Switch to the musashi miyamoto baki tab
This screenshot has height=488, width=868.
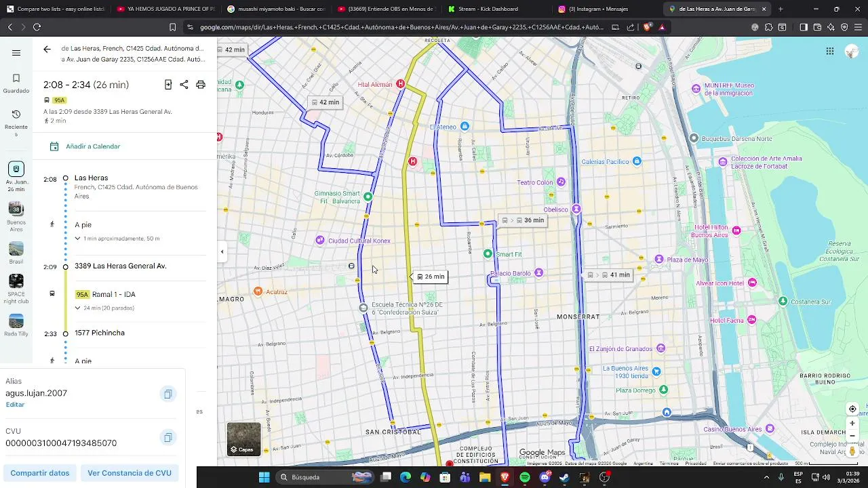276,9
